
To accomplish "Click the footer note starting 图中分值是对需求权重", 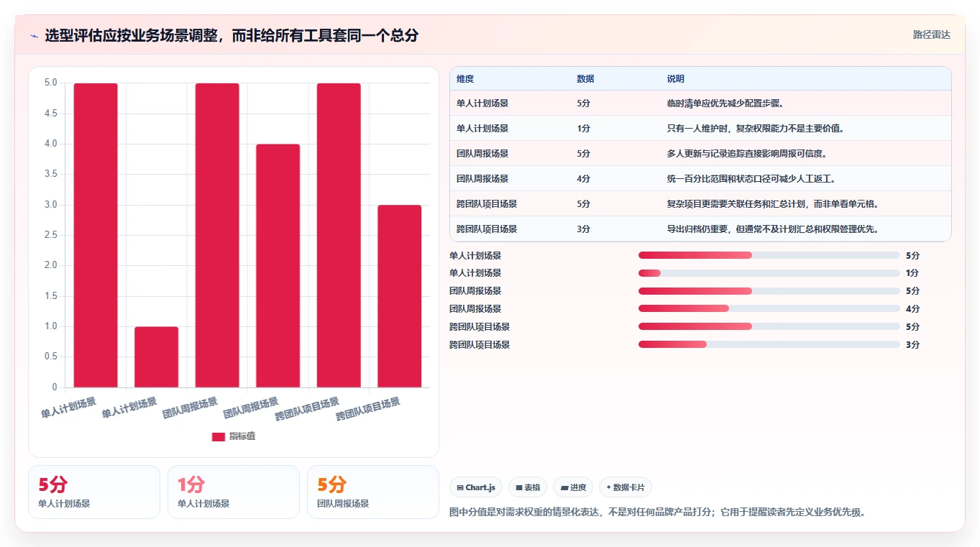I will [659, 512].
